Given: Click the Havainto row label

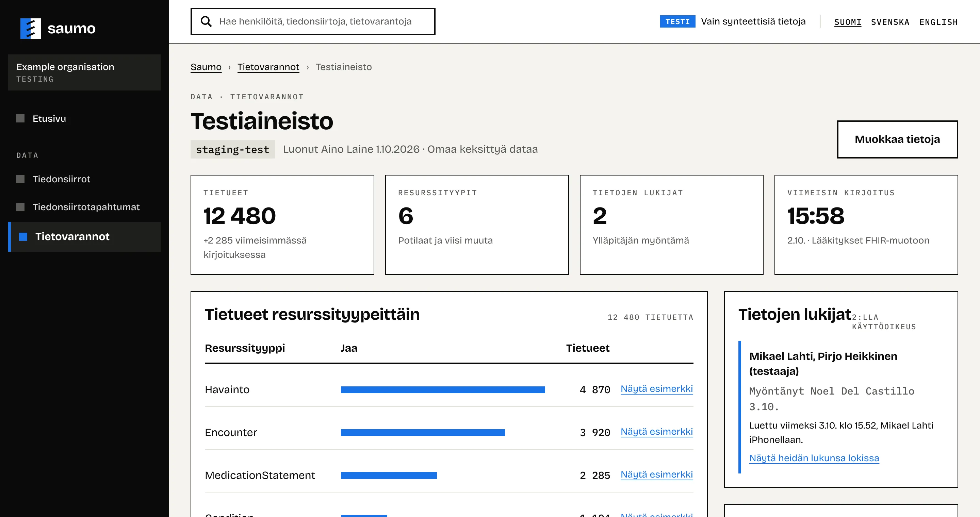Looking at the screenshot, I should pyautogui.click(x=227, y=390).
